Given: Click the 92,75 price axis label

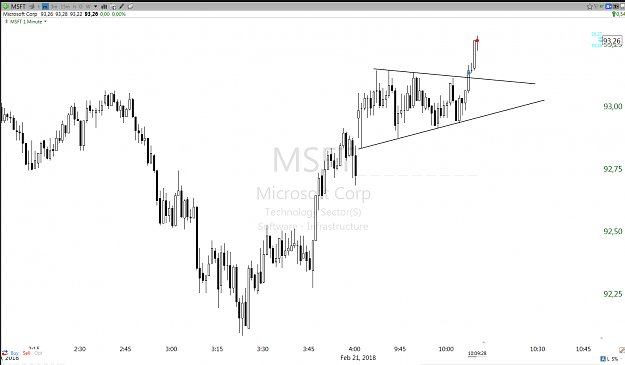Looking at the screenshot, I should tap(613, 169).
